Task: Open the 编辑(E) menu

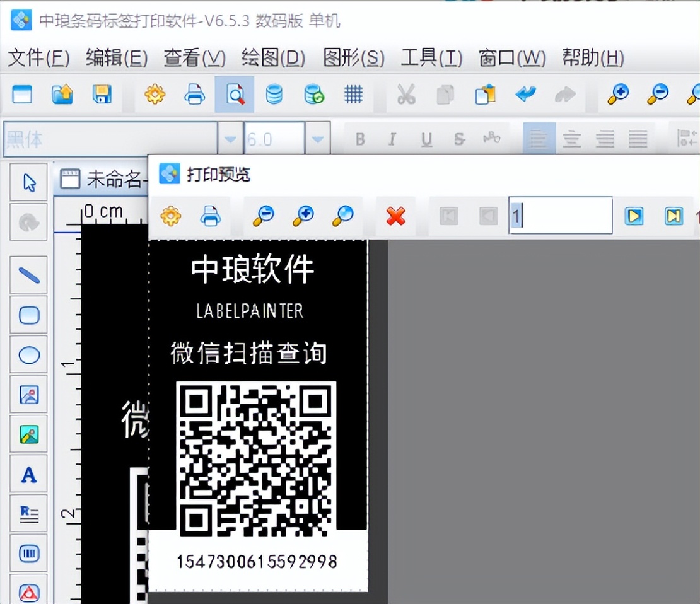Action: coord(117,58)
